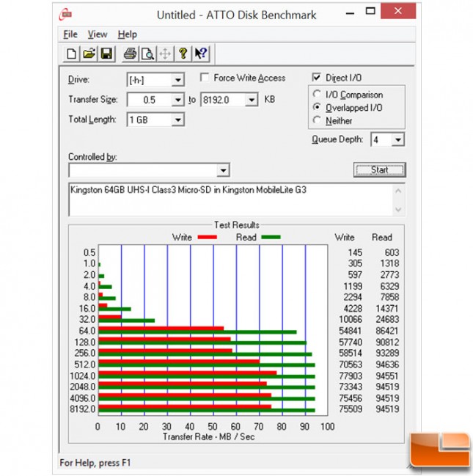Select the I/O Comparison radio button
473x476 pixels.
(317, 94)
